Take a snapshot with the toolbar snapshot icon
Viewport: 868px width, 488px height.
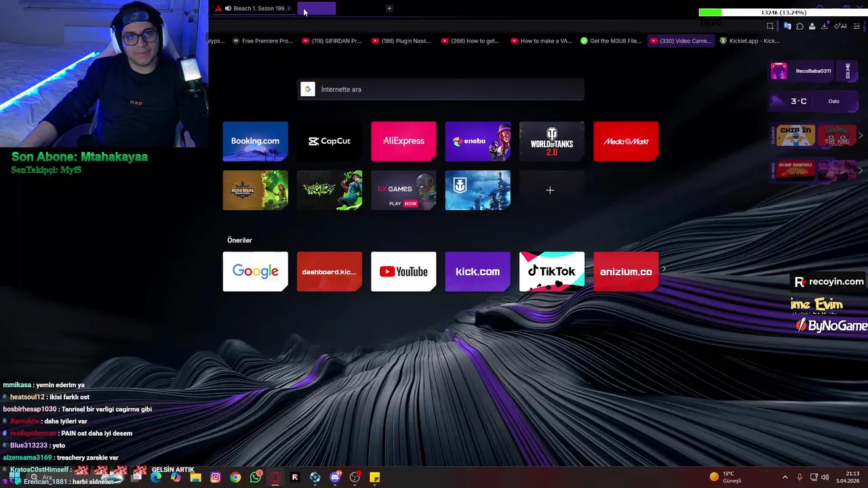click(x=770, y=26)
